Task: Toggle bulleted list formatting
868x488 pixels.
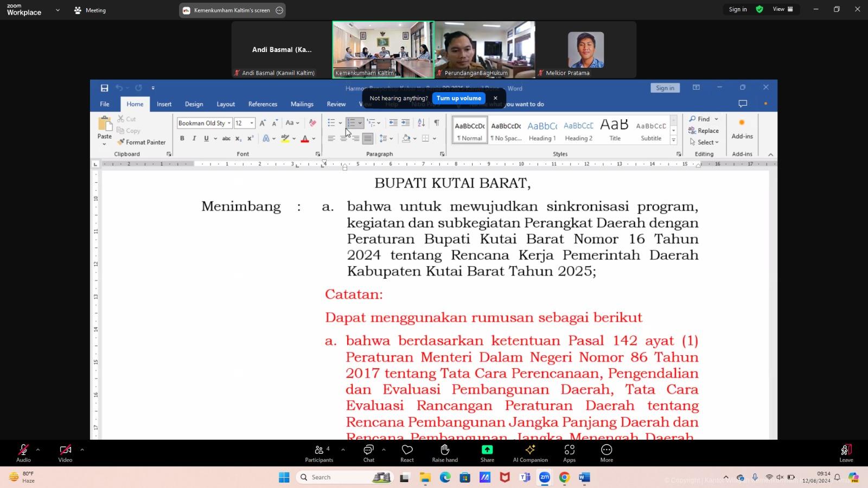Action: pos(331,123)
